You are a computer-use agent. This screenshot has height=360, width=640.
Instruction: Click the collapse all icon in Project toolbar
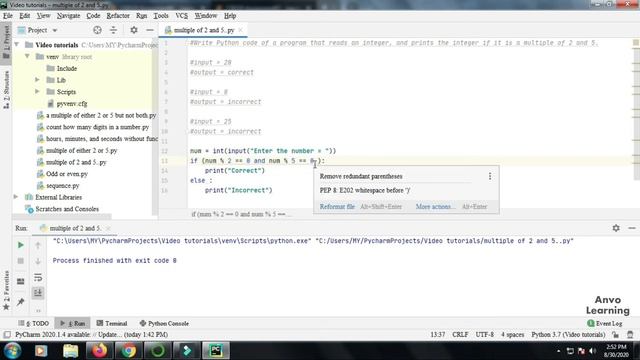pyautogui.click(x=113, y=30)
